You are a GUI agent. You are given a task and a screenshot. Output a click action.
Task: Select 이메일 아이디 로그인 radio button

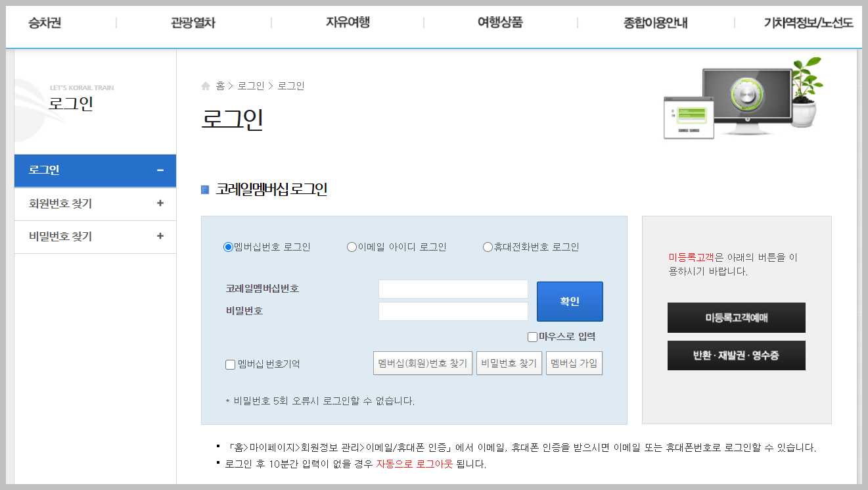pyautogui.click(x=352, y=247)
